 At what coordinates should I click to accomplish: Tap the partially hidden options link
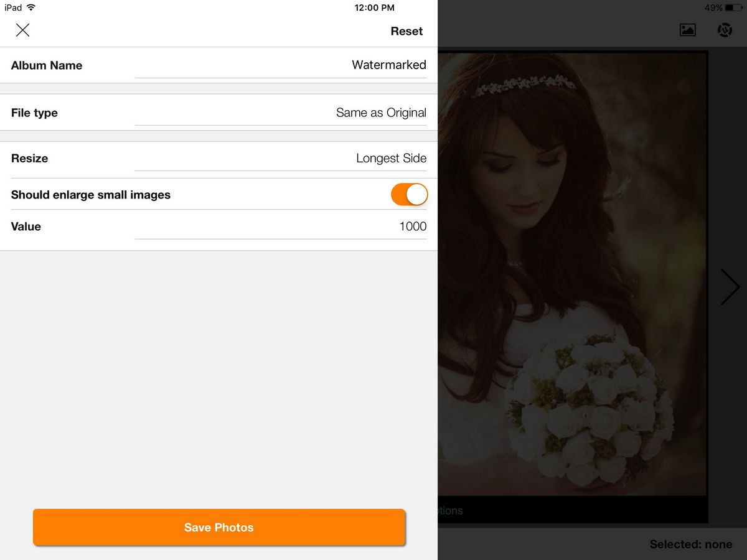pyautogui.click(x=450, y=511)
